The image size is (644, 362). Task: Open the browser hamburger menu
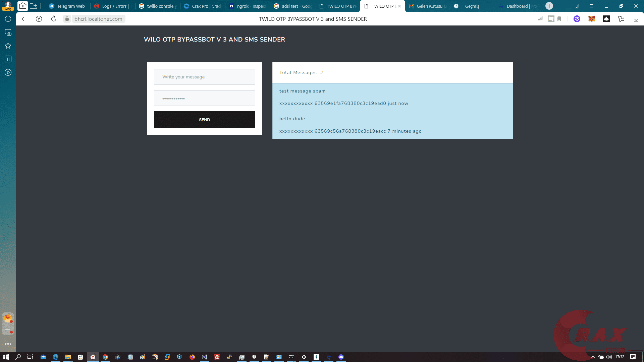[591, 6]
